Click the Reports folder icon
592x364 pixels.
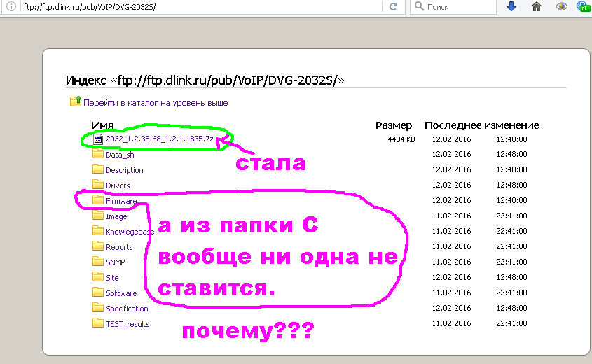pyautogui.click(x=98, y=246)
